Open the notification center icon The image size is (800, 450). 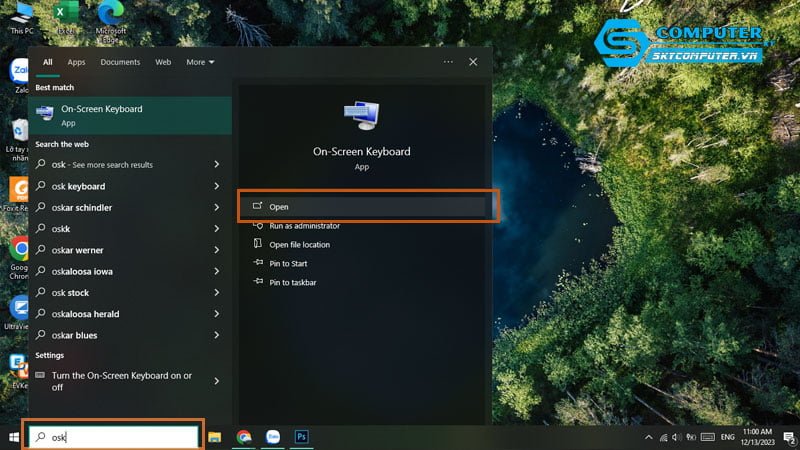click(x=789, y=438)
